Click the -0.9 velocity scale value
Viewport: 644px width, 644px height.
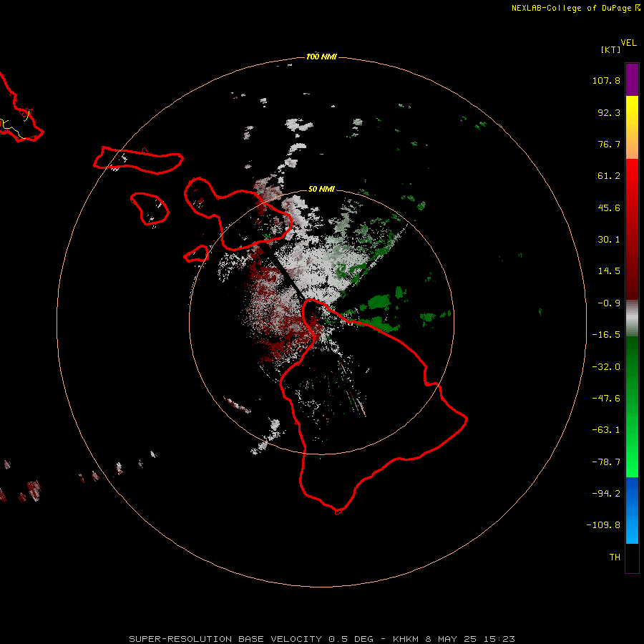pyautogui.click(x=609, y=303)
